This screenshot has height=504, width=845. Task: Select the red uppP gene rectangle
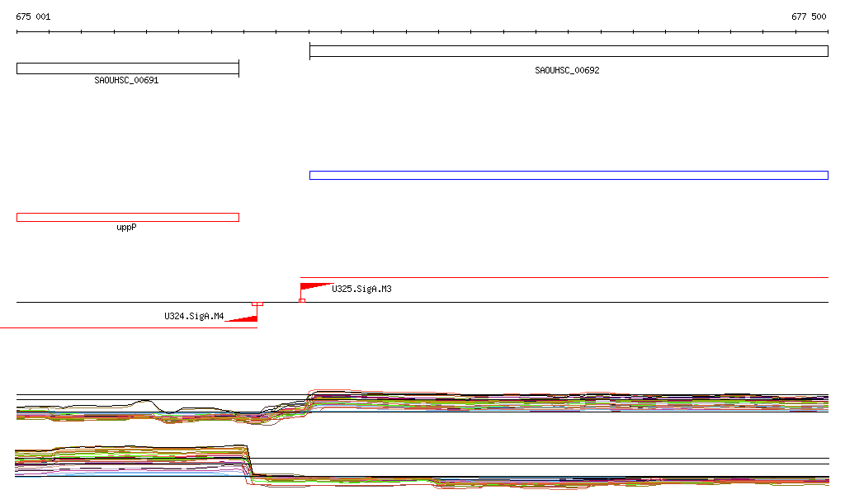[128, 218]
